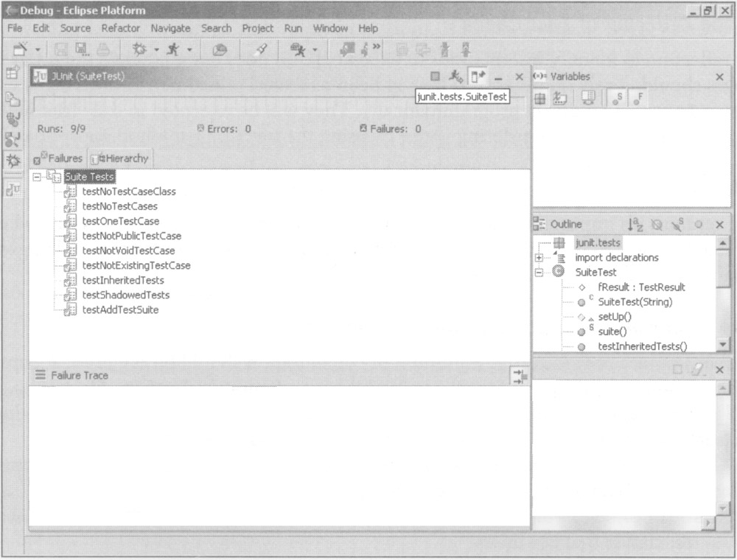Click the Rerun Last Test running-man icon
This screenshot has width=737, height=560.
point(456,77)
